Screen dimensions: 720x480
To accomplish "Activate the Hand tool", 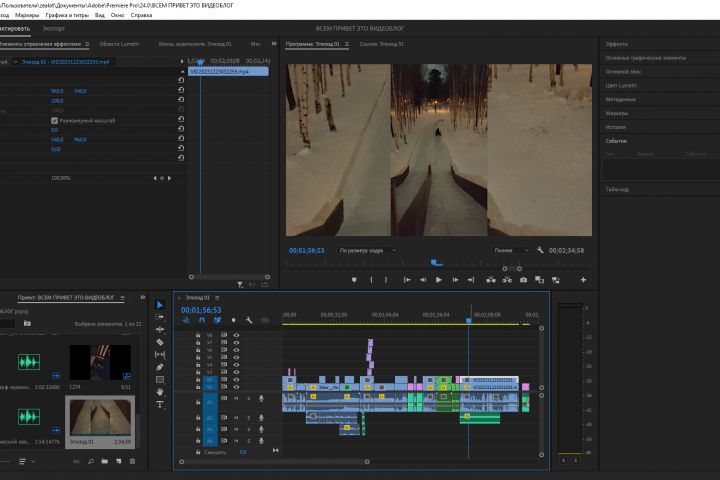I will click(x=159, y=392).
